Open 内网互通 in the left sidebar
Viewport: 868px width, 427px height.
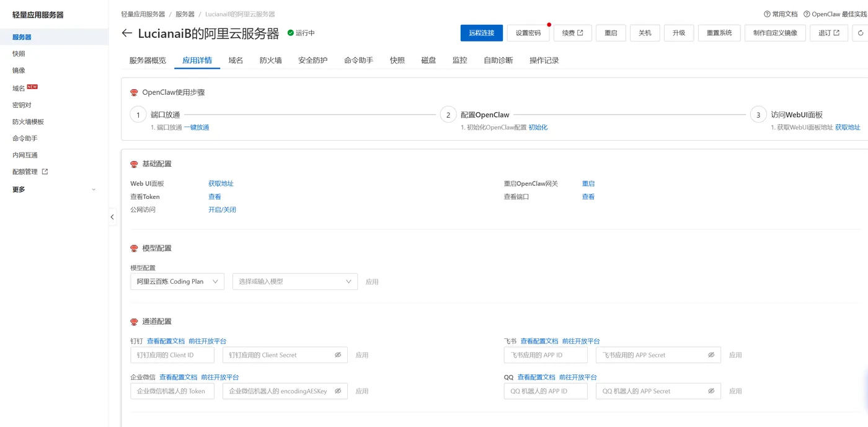tap(25, 155)
